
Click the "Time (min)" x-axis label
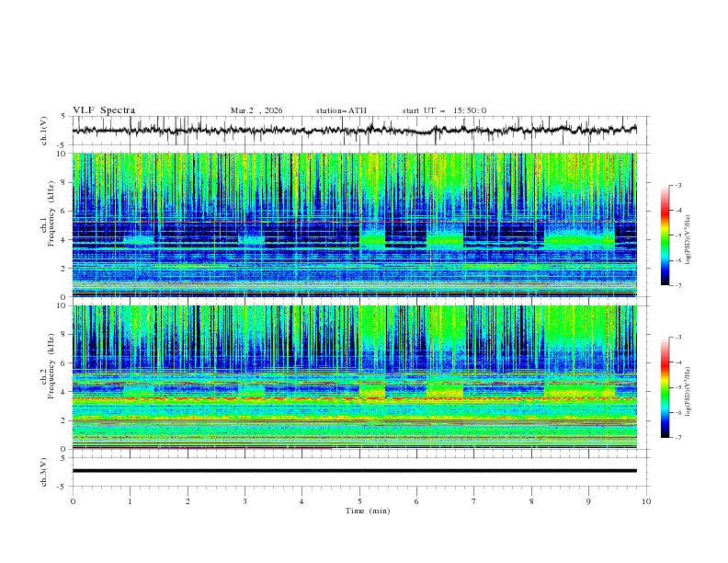click(x=368, y=511)
